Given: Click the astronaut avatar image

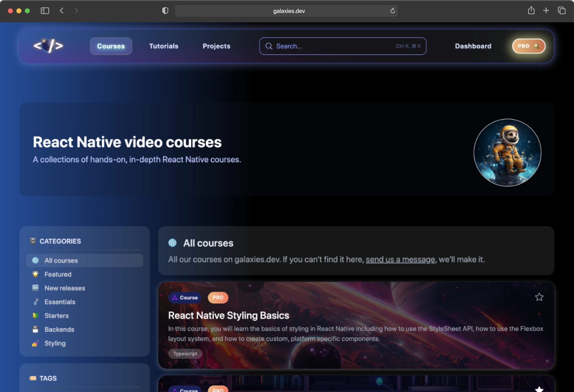Looking at the screenshot, I should 507,153.
